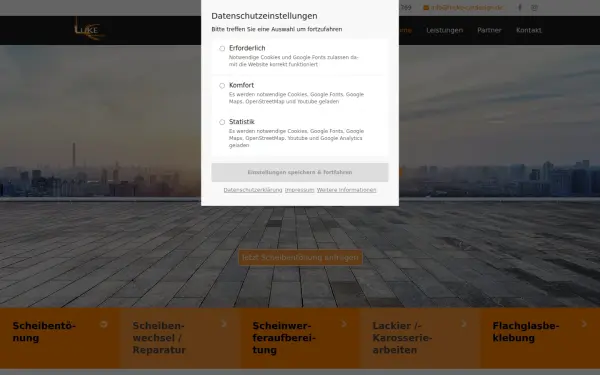600x375 pixels.
Task: Open the Partner menu item
Action: click(489, 30)
